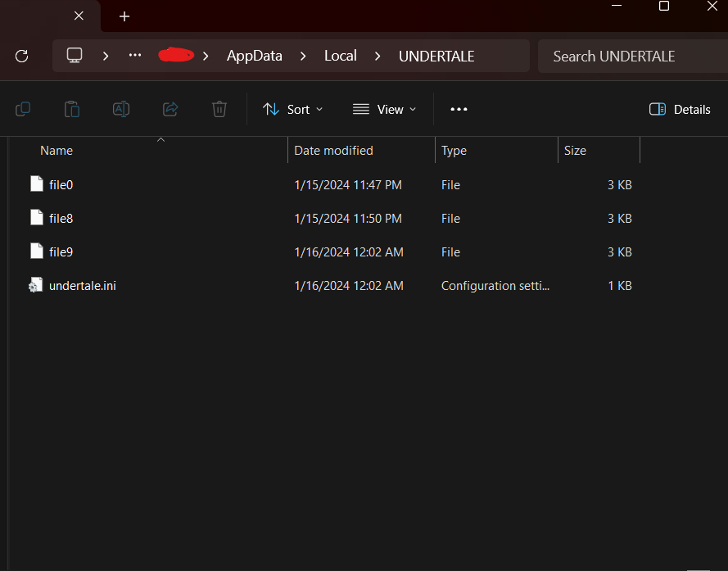Click the 1 KB size cell
The image size is (728, 571).
pos(620,286)
